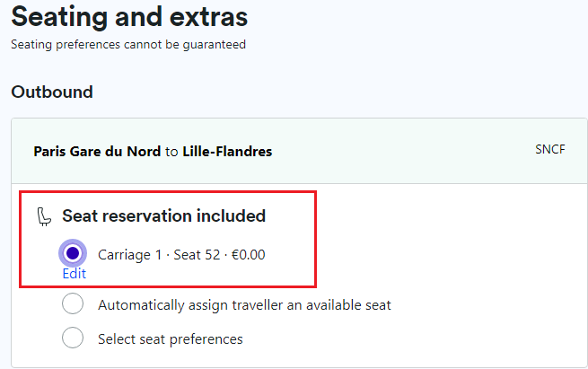This screenshot has width=588, height=369.
Task: Click the €0.00 price text
Action: (249, 255)
